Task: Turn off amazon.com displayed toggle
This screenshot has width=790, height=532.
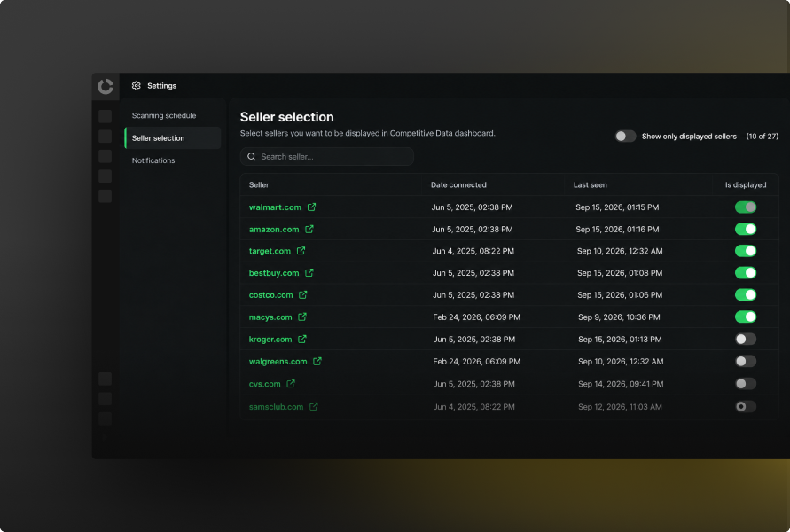Action: (746, 230)
